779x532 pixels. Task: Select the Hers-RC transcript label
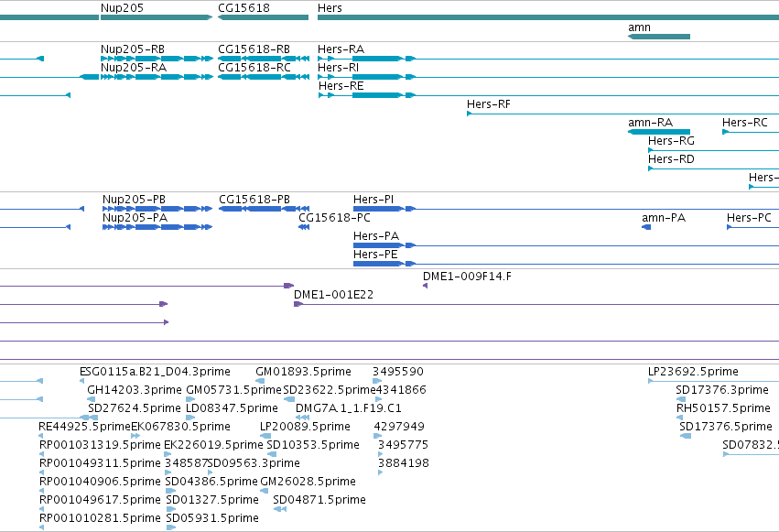coord(745,123)
